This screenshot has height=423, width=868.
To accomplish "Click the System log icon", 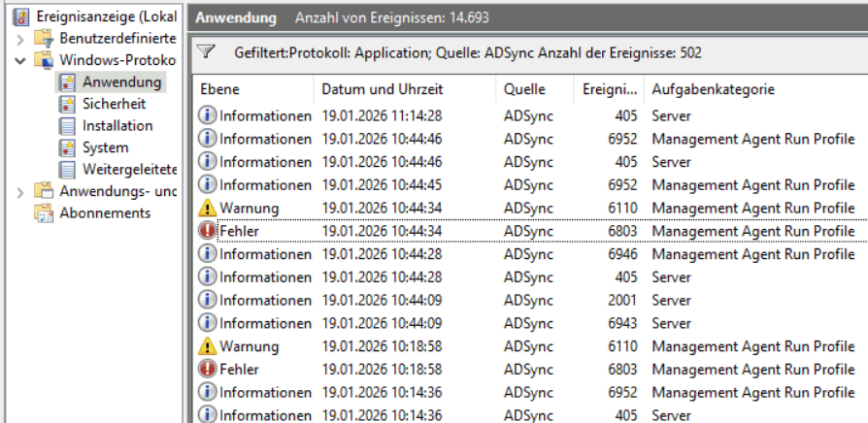I will (67, 148).
